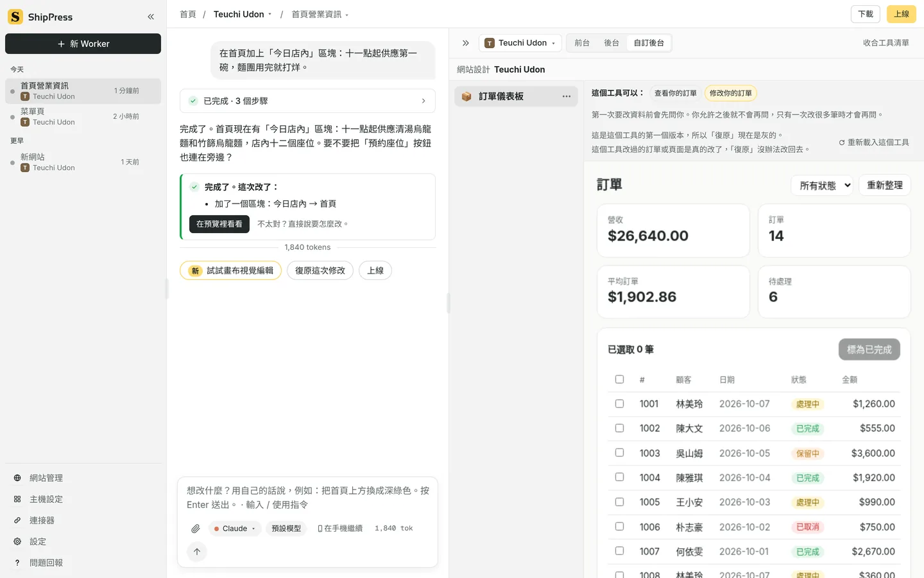Create a 新 Worker
Image resolution: width=924 pixels, height=578 pixels.
(83, 44)
